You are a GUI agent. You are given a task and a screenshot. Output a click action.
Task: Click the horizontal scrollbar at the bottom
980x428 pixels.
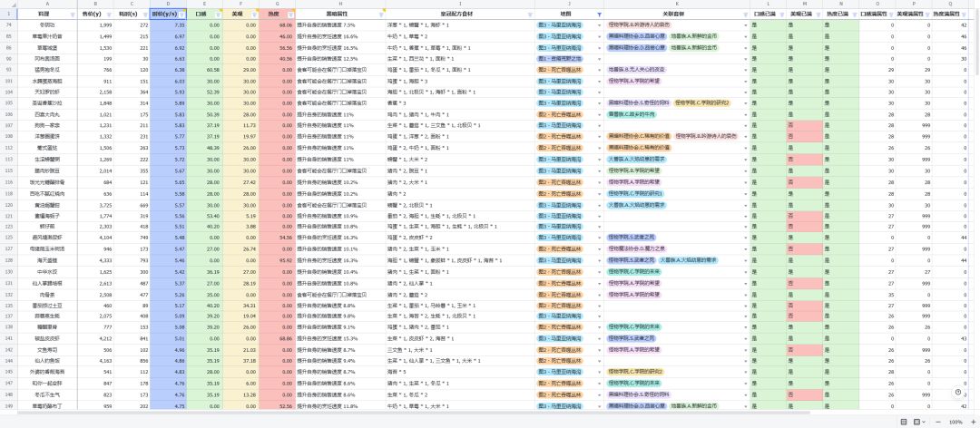(413, 413)
